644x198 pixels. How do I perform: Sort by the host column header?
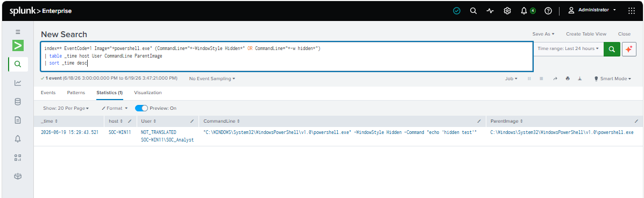tap(115, 122)
